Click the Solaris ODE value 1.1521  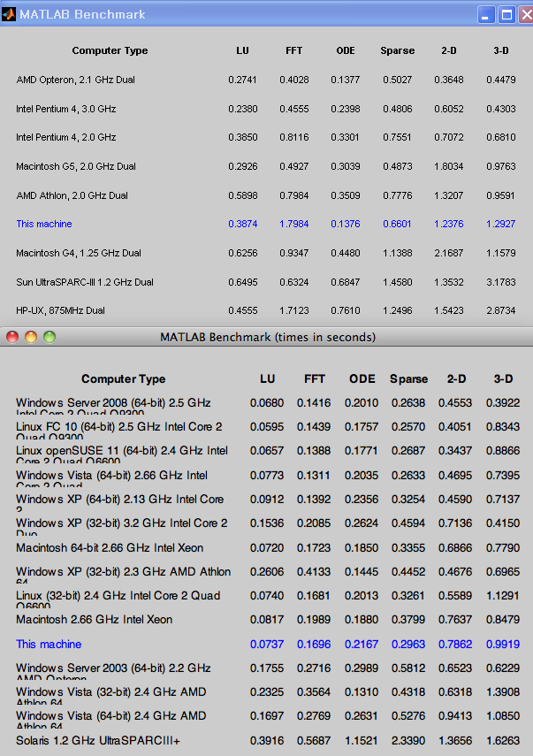pos(362,741)
